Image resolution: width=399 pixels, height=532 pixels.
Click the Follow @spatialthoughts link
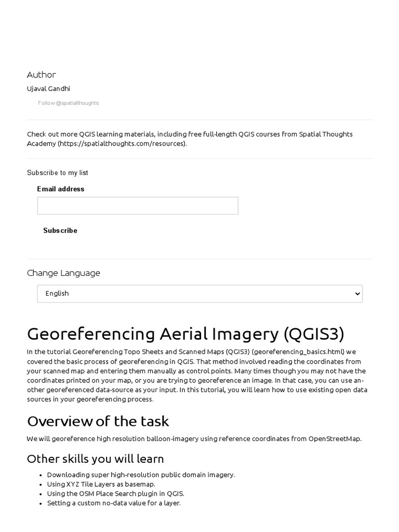point(68,103)
